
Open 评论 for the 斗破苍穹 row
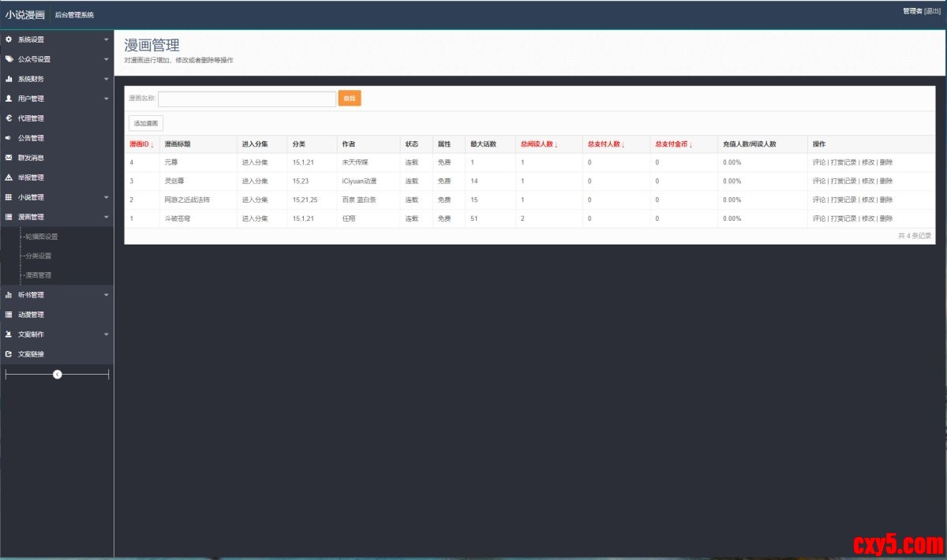[819, 218]
